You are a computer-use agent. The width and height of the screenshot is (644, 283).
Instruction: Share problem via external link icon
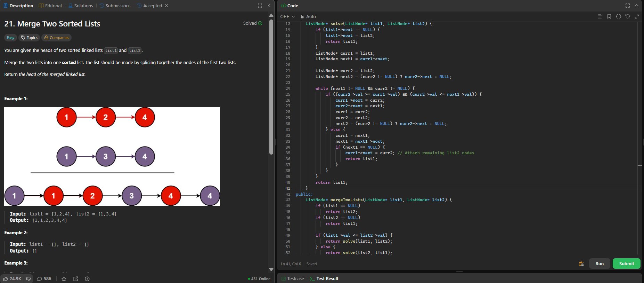pos(76,279)
